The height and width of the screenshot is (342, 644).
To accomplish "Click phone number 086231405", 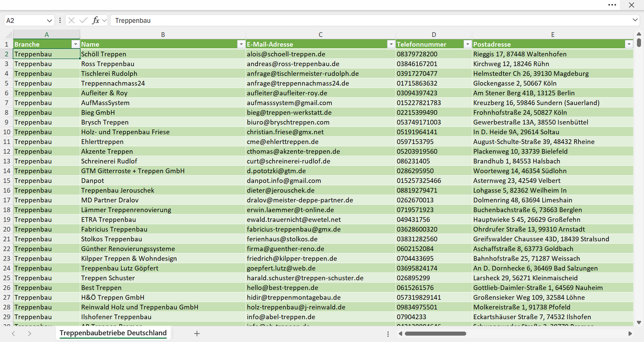I will pyautogui.click(x=434, y=161).
